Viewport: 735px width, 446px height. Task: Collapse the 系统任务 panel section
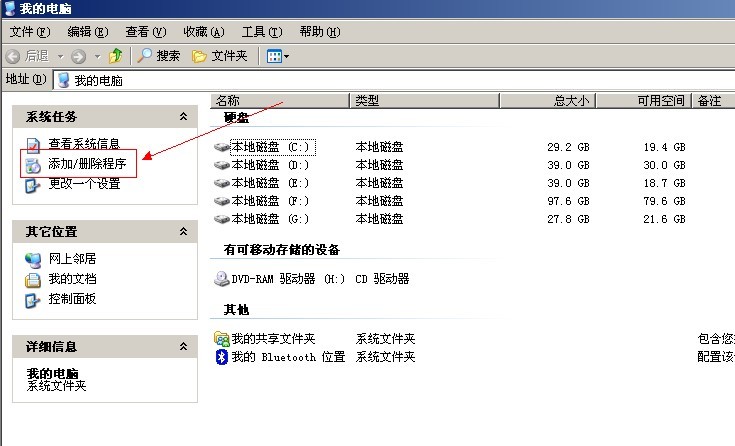click(182, 117)
